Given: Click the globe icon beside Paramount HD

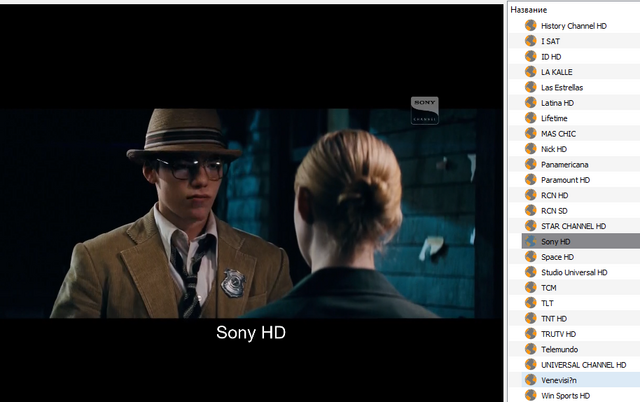Looking at the screenshot, I should pos(531,180).
